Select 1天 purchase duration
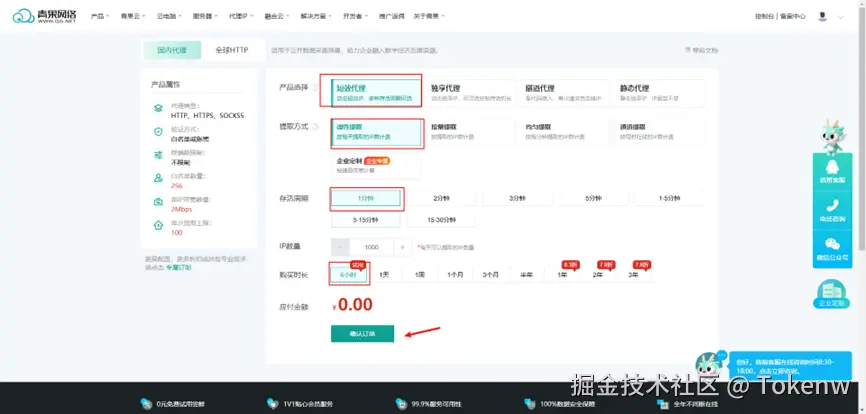The height and width of the screenshot is (414, 866). click(x=384, y=274)
